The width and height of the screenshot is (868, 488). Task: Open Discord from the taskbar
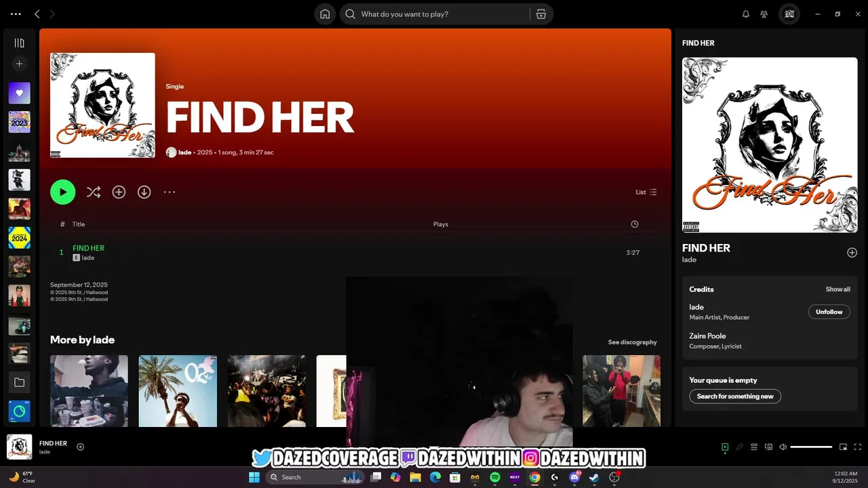(574, 477)
